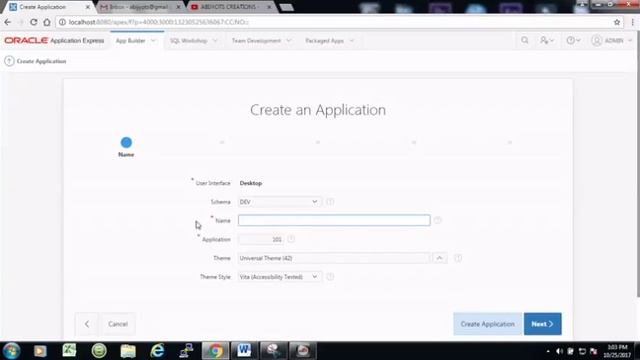Show help for the Theme field
640x360 pixels.
458,258
